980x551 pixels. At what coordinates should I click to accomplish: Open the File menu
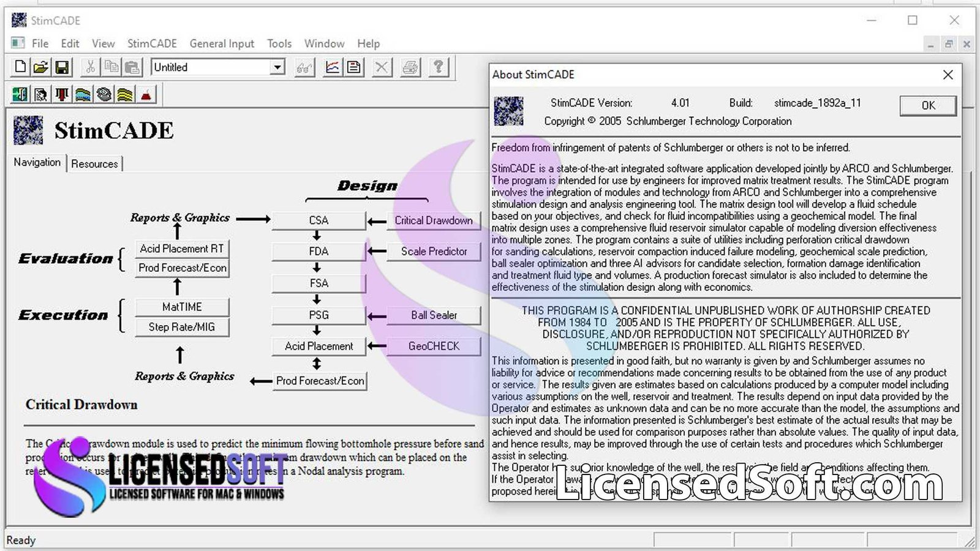pos(40,43)
